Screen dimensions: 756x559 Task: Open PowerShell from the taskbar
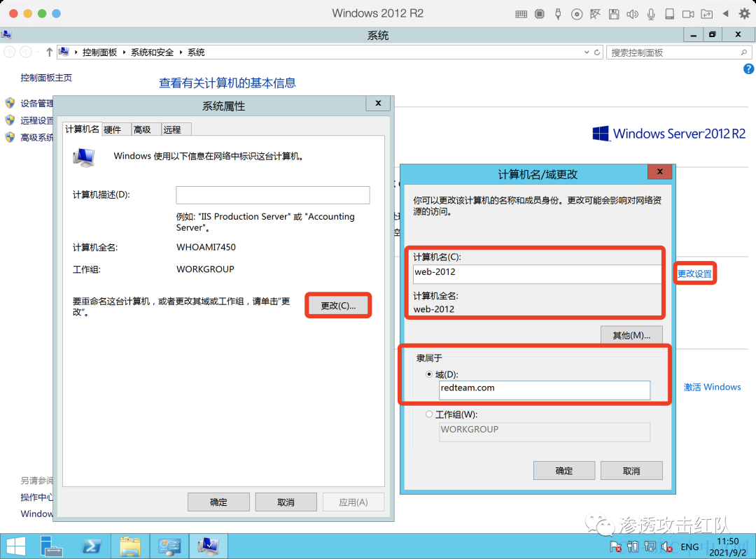click(92, 546)
